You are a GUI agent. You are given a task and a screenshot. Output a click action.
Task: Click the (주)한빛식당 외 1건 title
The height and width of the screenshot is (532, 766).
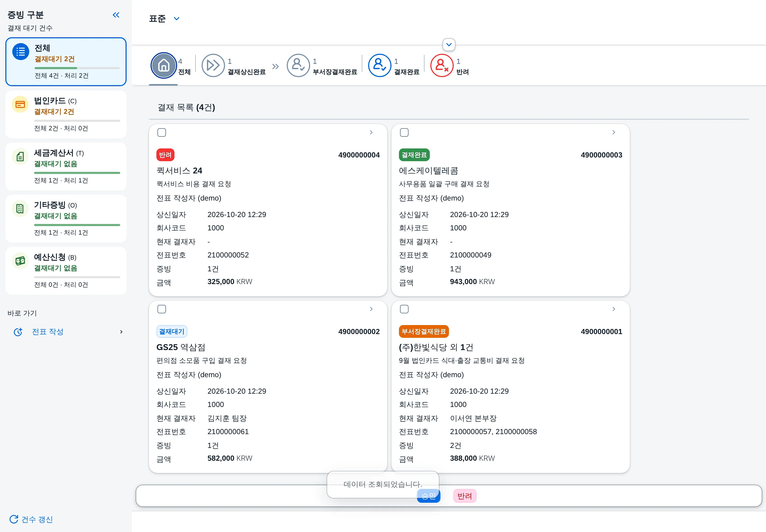coord(436,347)
